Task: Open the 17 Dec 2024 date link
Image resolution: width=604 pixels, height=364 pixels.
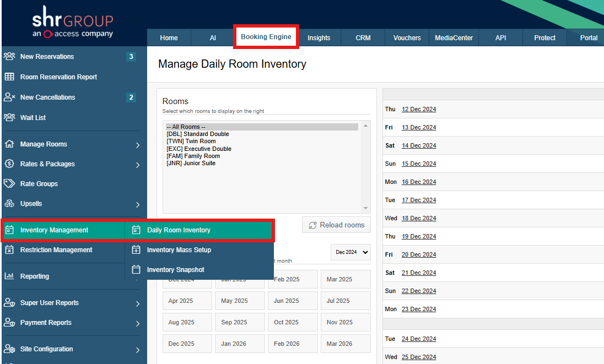Action: [x=419, y=200]
